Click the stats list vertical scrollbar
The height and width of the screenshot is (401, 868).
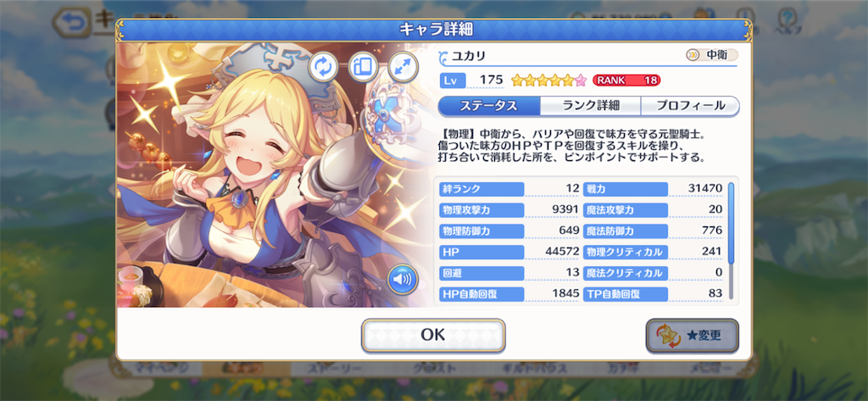tap(732, 241)
